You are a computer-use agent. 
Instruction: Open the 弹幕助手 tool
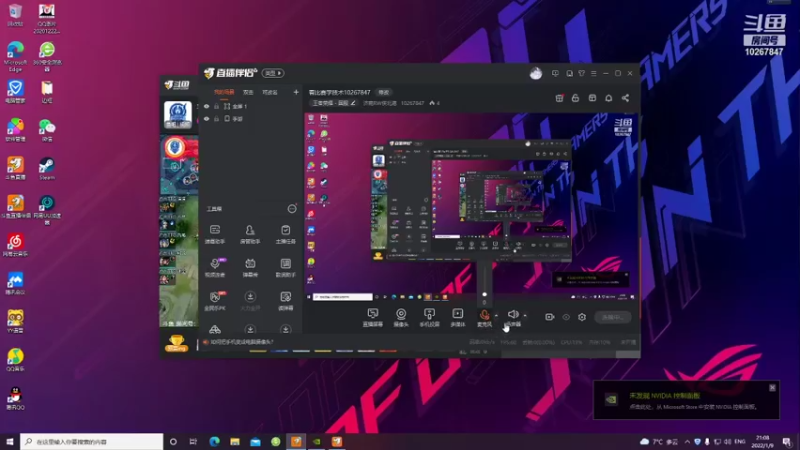click(x=215, y=234)
